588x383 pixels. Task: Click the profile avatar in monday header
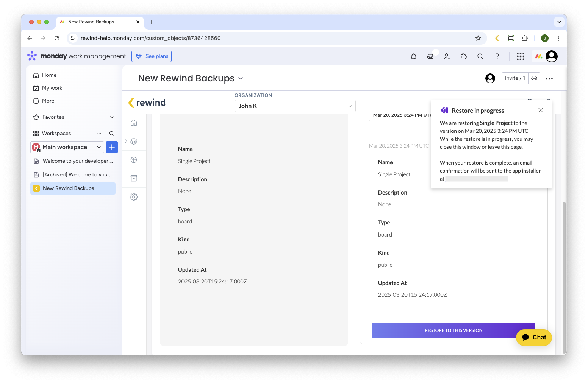552,56
